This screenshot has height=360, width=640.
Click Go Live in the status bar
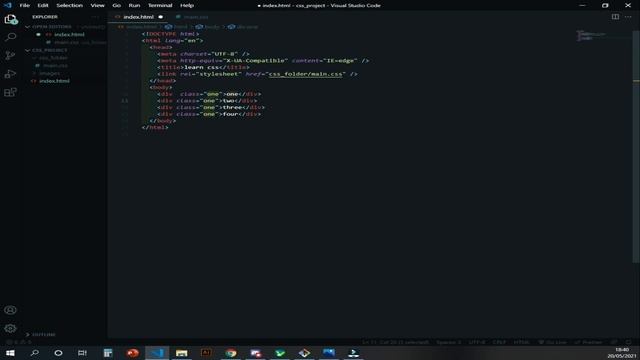click(552, 342)
